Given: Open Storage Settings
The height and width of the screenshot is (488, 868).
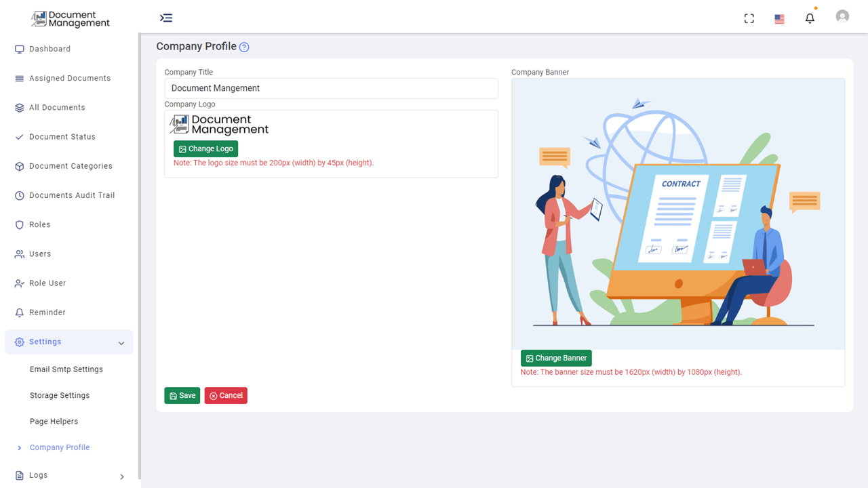Looking at the screenshot, I should [x=60, y=395].
